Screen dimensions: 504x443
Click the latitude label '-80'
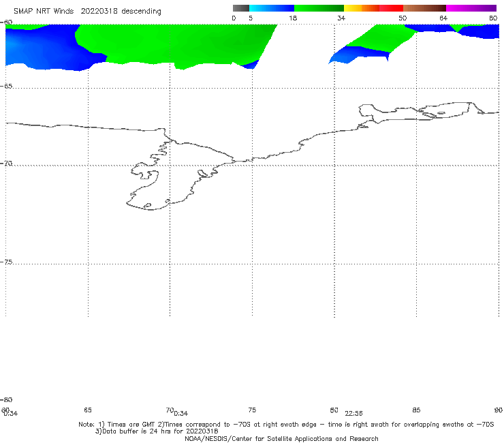coord(6,399)
